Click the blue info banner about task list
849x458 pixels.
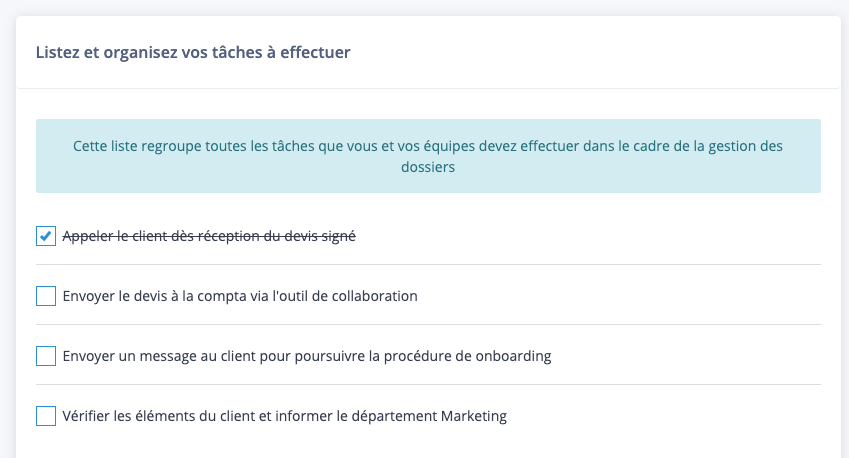click(428, 156)
